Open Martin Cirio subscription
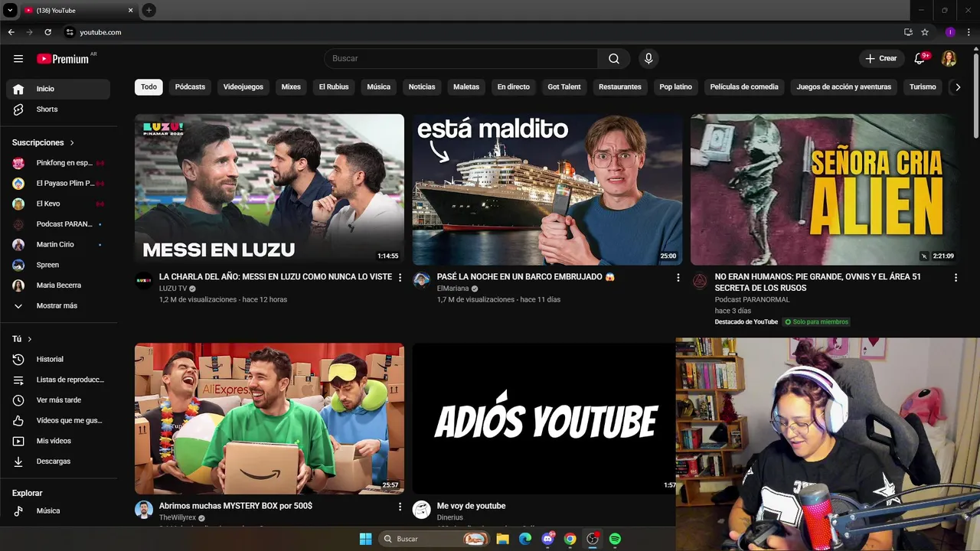This screenshot has width=980, height=551. tap(58, 244)
